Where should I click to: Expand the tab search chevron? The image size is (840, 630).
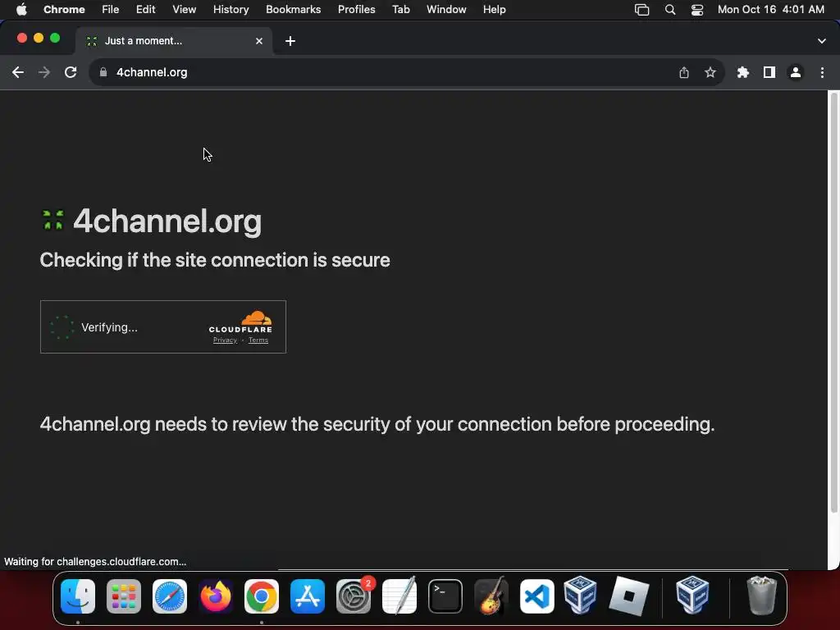[822, 41]
